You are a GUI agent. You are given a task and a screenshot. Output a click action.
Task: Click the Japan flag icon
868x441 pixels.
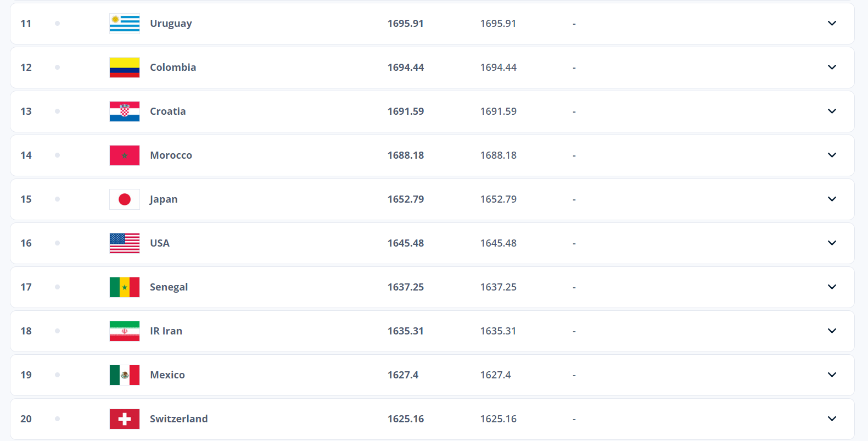click(x=125, y=199)
